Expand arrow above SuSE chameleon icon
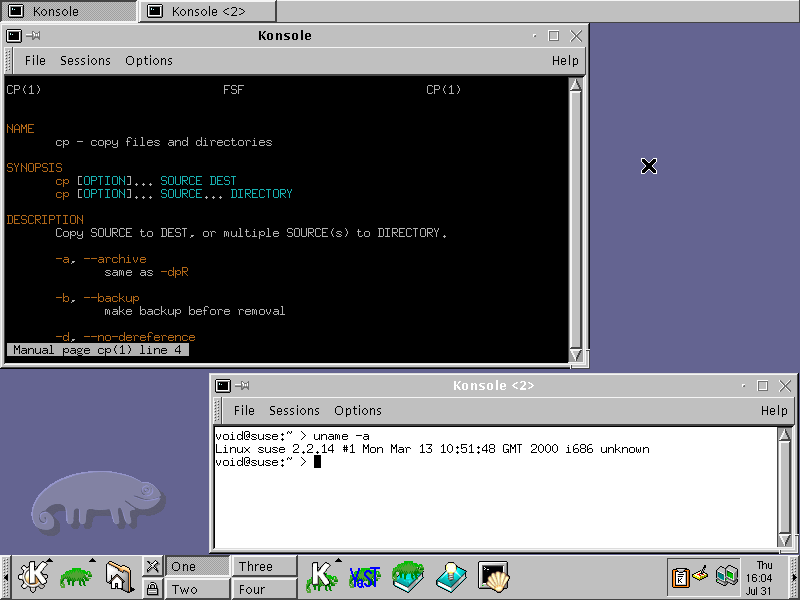This screenshot has width=800, height=600. pos(92,560)
